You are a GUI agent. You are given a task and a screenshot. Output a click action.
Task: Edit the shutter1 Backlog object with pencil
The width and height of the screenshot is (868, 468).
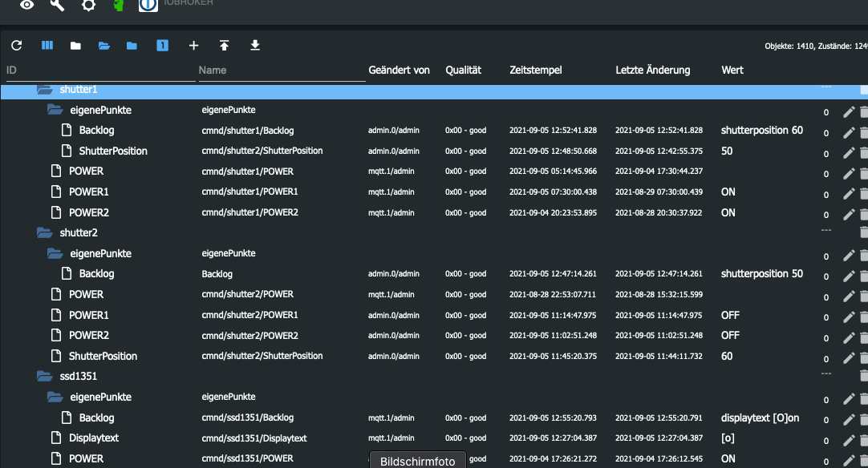pos(849,131)
